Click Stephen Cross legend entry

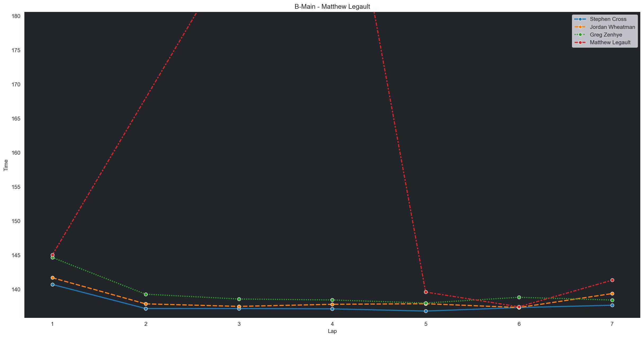coord(608,19)
